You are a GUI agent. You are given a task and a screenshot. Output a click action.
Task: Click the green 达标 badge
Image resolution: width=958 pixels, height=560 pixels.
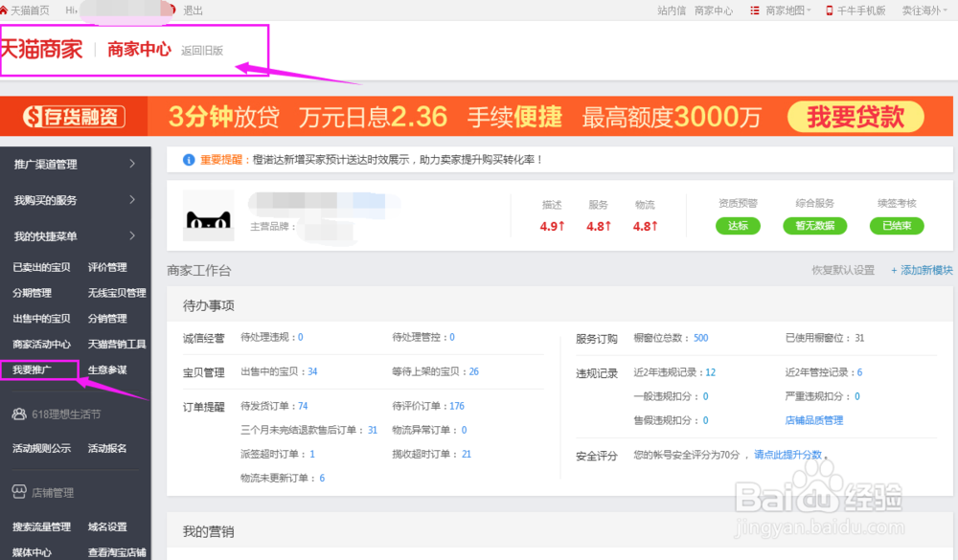(738, 226)
